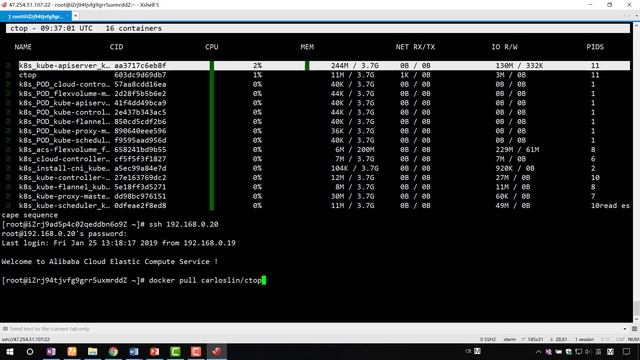Viewport: 640px width, 360px height.
Task: Click the '1 session' status bar entry
Action: (584, 339)
